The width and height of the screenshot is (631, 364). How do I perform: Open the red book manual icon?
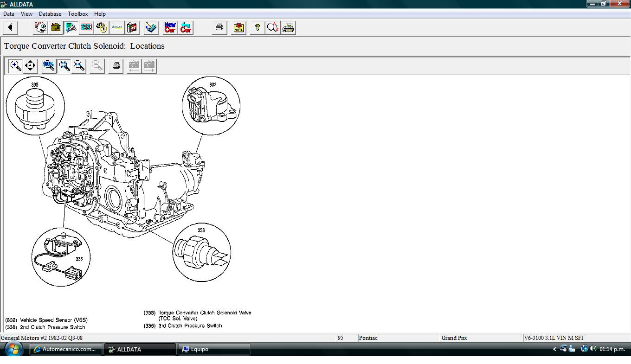pos(132,27)
